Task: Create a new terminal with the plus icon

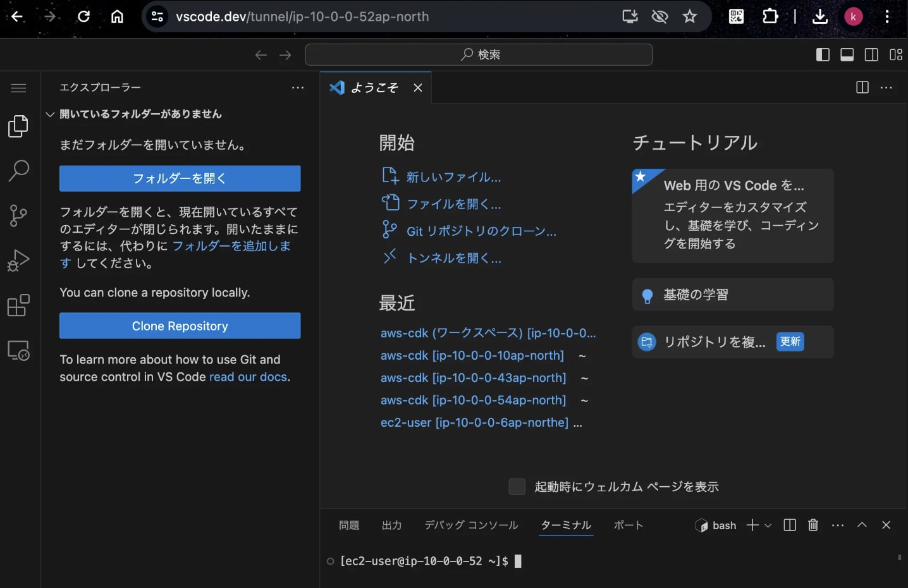Action: point(752,525)
